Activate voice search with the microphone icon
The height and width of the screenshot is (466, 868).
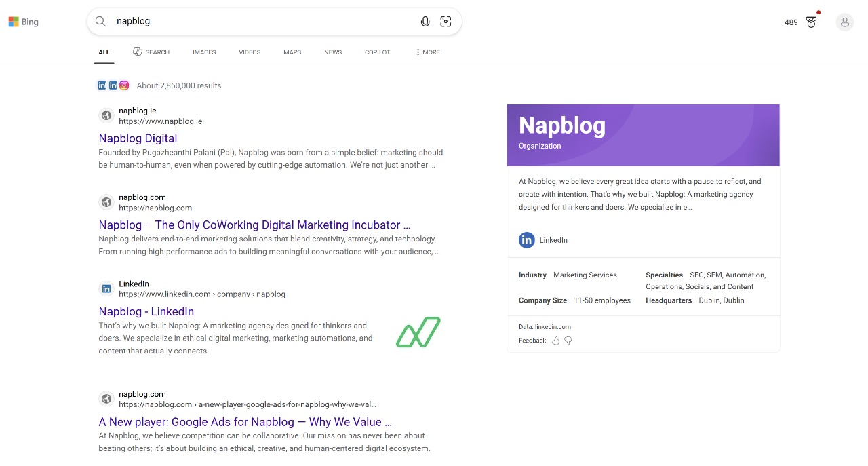425,21
